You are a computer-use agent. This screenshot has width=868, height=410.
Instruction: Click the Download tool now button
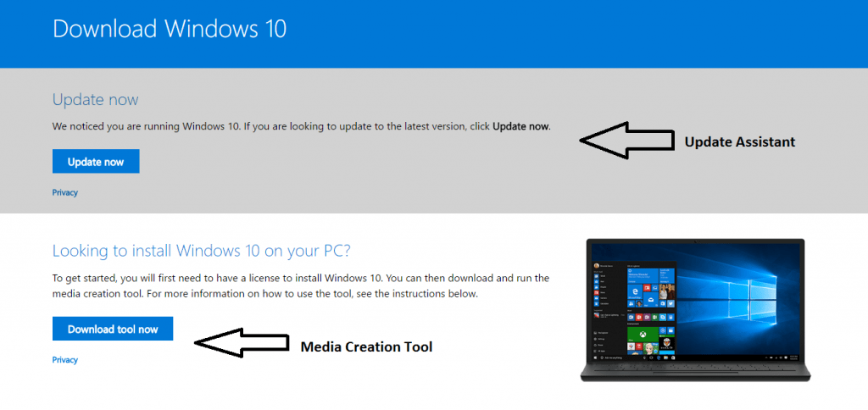point(113,329)
